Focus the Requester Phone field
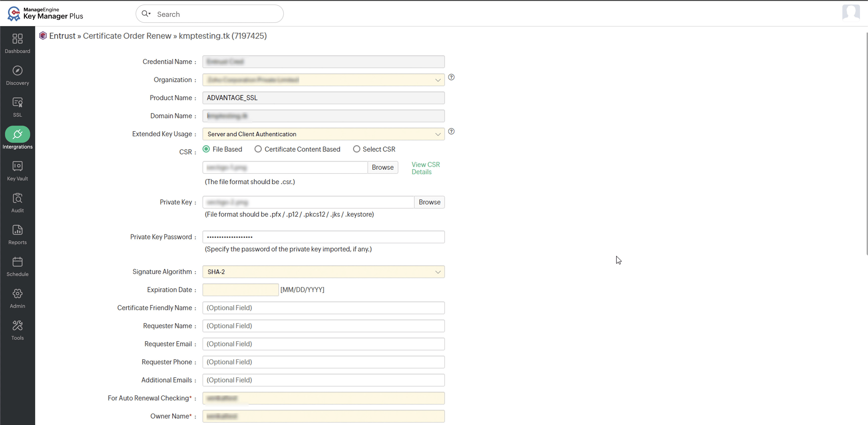The width and height of the screenshot is (868, 425). pos(323,362)
